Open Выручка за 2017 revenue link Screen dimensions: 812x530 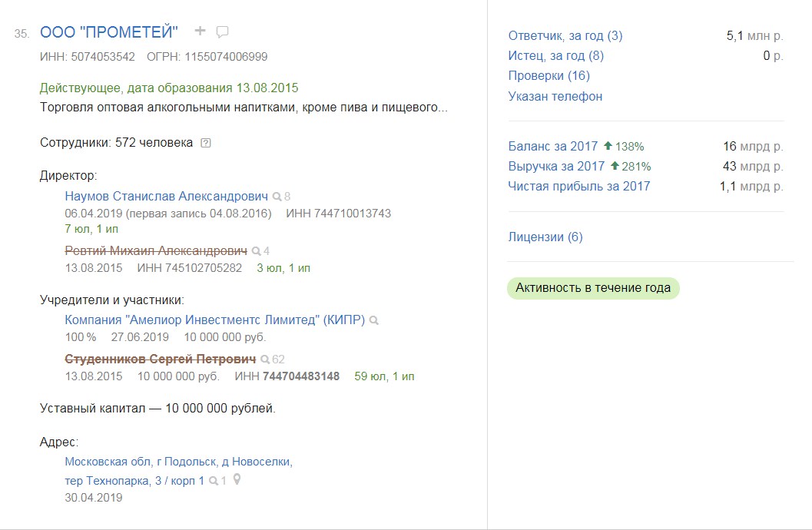click(x=556, y=166)
